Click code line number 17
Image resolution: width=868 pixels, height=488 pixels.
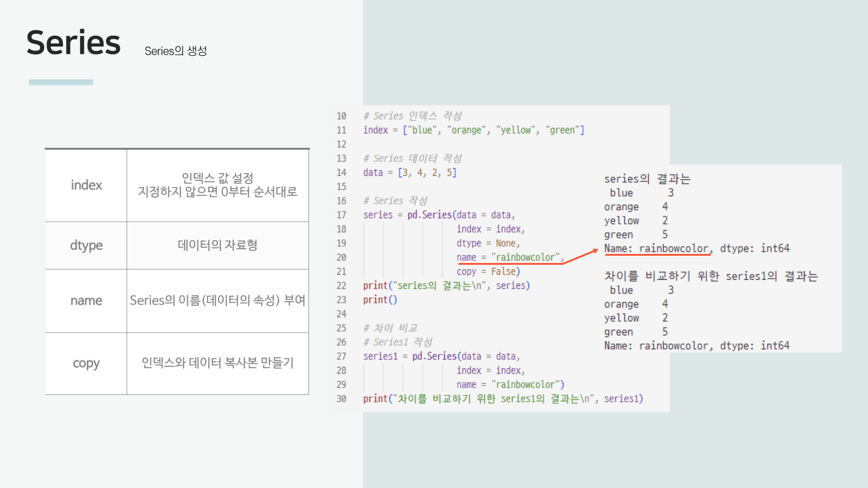[x=341, y=215]
